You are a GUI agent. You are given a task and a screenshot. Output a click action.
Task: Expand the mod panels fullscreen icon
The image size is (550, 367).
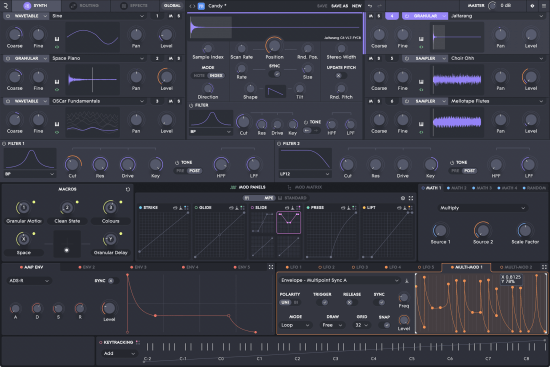click(x=411, y=198)
